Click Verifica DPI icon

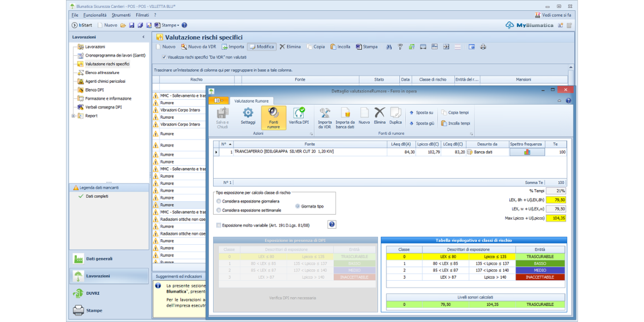tap(299, 113)
